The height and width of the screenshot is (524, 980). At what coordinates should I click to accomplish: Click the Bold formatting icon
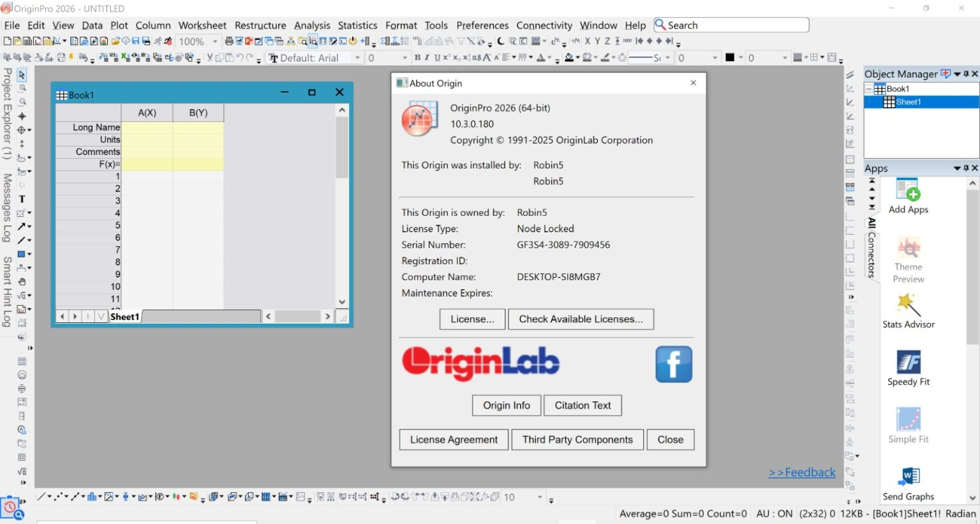(417, 58)
